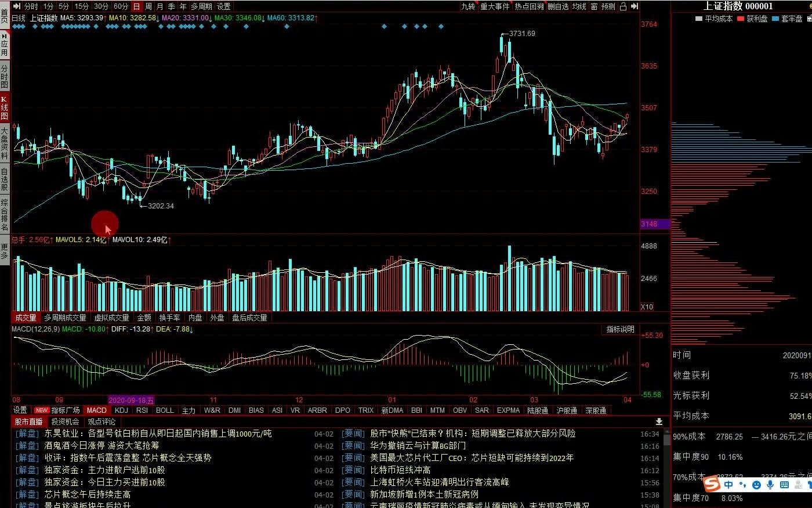Image resolution: width=812 pixels, height=508 pixels.
Task: Select DMI indicator
Action: coord(234,410)
